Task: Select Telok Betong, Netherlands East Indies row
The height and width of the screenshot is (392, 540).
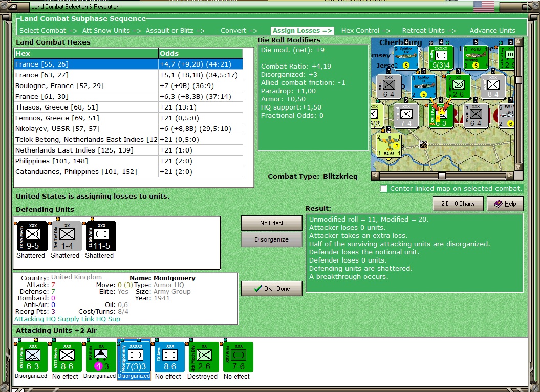Action: 128,140
